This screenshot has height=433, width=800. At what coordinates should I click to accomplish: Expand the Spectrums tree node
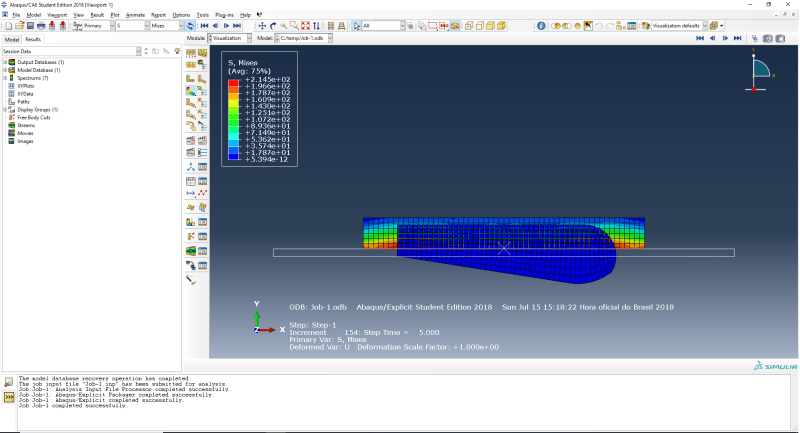pos(5,78)
